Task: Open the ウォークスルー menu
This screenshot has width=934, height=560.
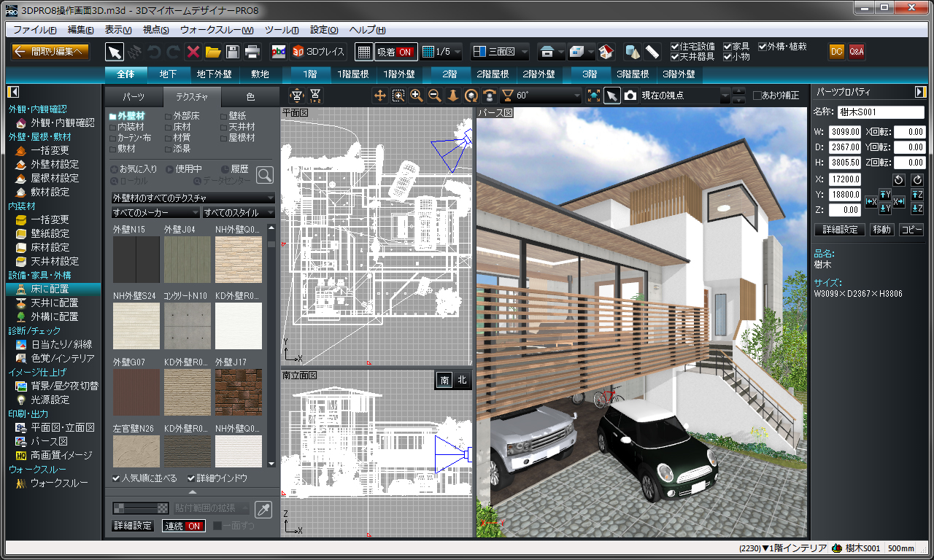Action: (x=217, y=30)
